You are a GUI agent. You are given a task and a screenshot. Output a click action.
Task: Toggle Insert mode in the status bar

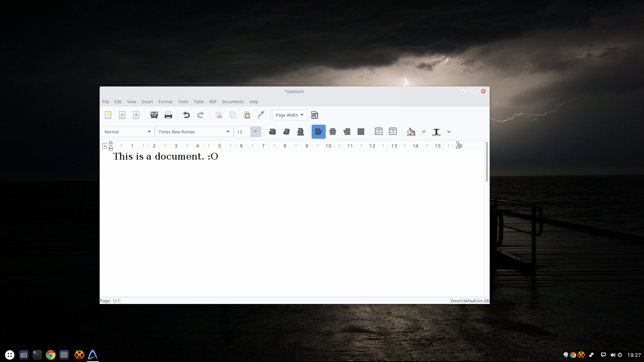tap(456, 301)
